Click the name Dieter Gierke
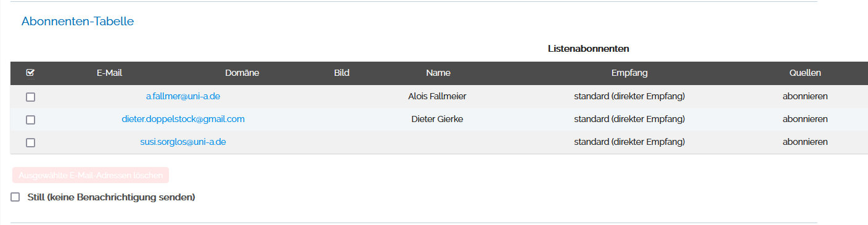The width and height of the screenshot is (868, 225). (x=437, y=119)
